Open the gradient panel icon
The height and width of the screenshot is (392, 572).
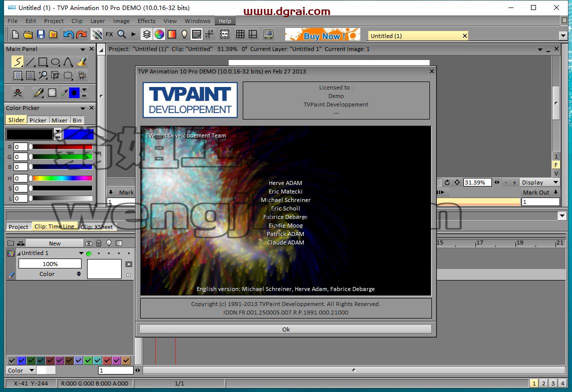click(x=172, y=34)
